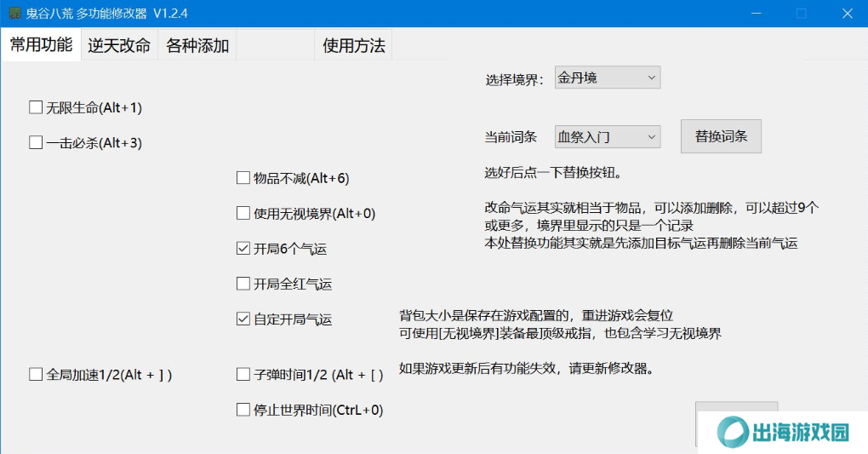Enable 全局加速1/2 checkbox

[36, 375]
